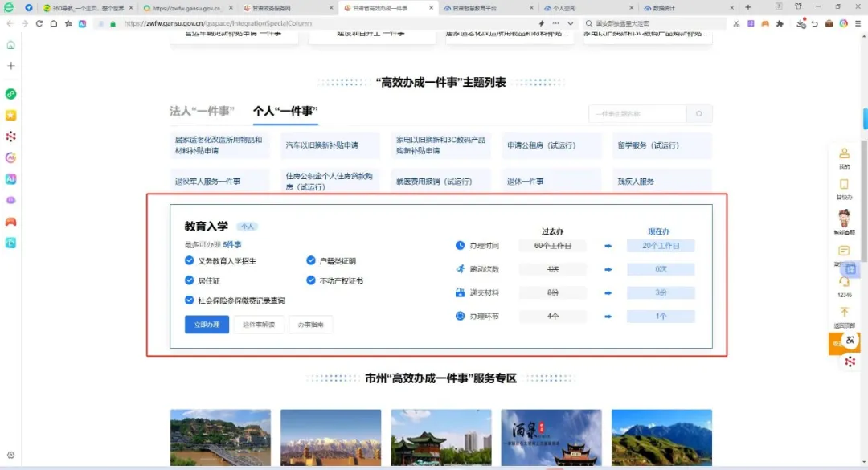Click the clock icon beside 办理时间
868x470 pixels.
tap(460, 245)
